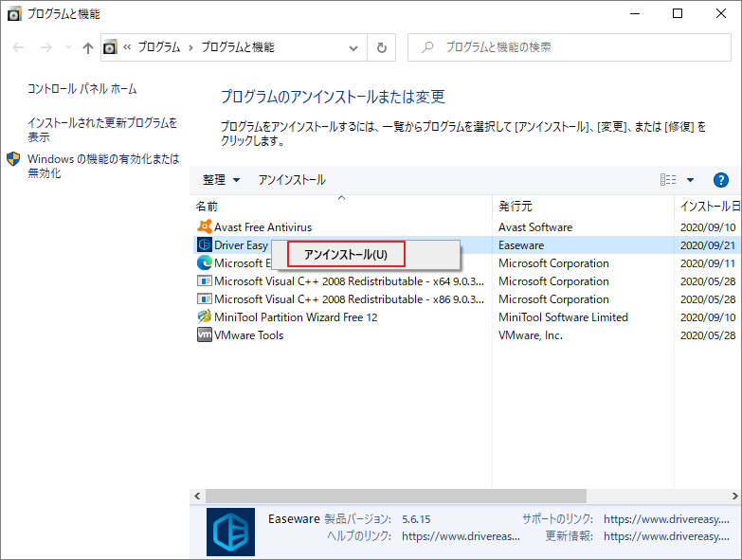Click the large Easeware logo in details pane
Viewport: 742px width, 560px height.
pyautogui.click(x=230, y=532)
